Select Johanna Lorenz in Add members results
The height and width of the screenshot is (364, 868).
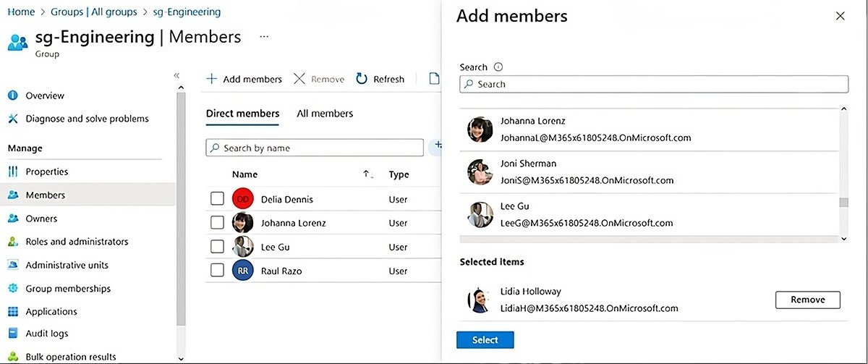(650, 130)
